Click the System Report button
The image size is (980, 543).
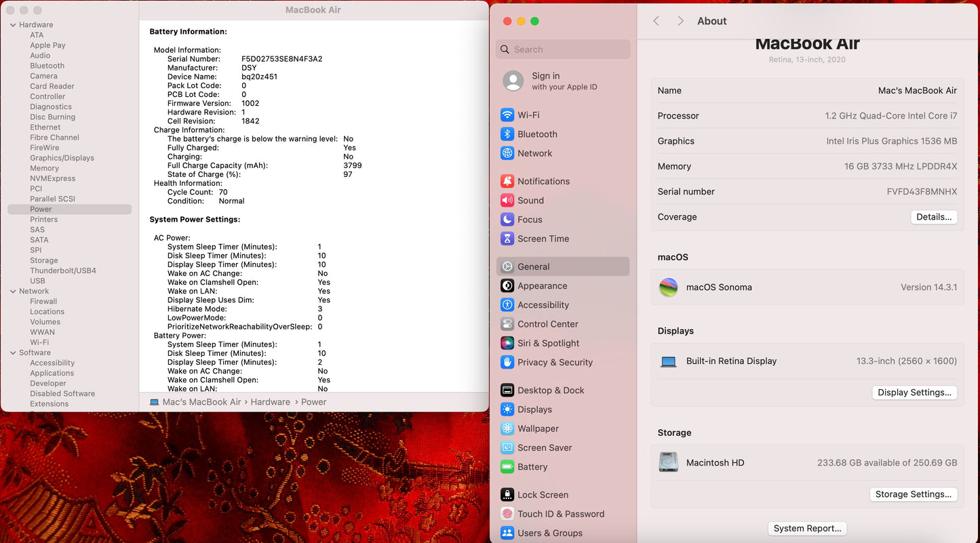tap(807, 529)
